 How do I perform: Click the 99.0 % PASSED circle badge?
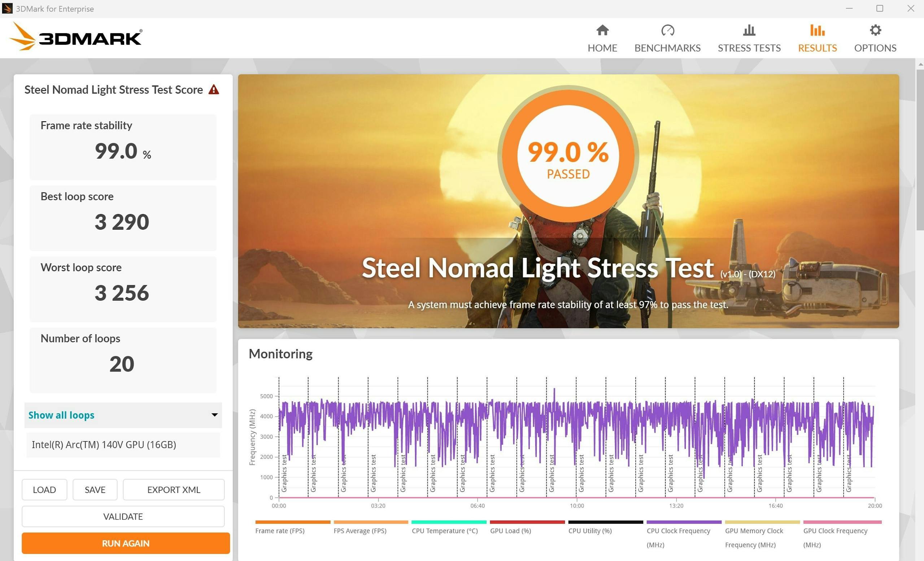(x=568, y=156)
